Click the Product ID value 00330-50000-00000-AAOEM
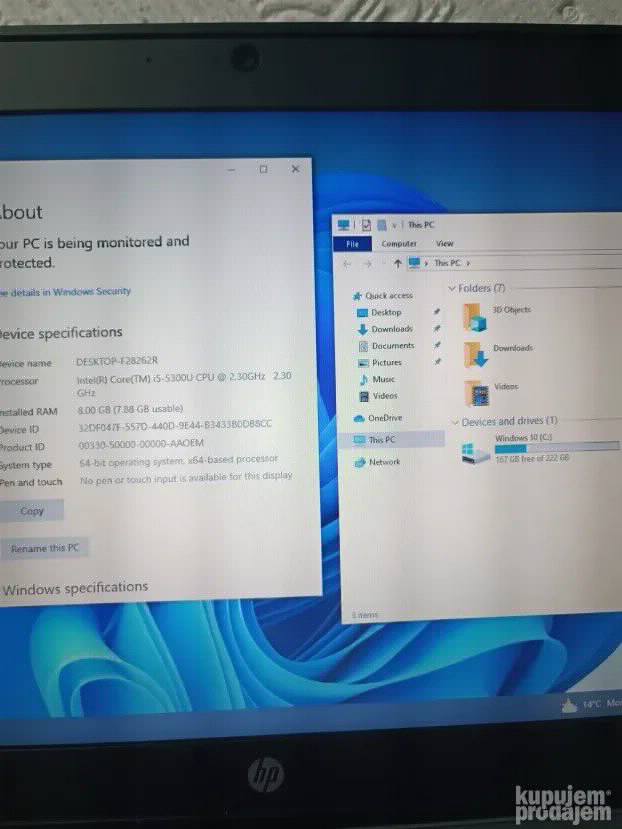622x829 pixels. [x=141, y=444]
